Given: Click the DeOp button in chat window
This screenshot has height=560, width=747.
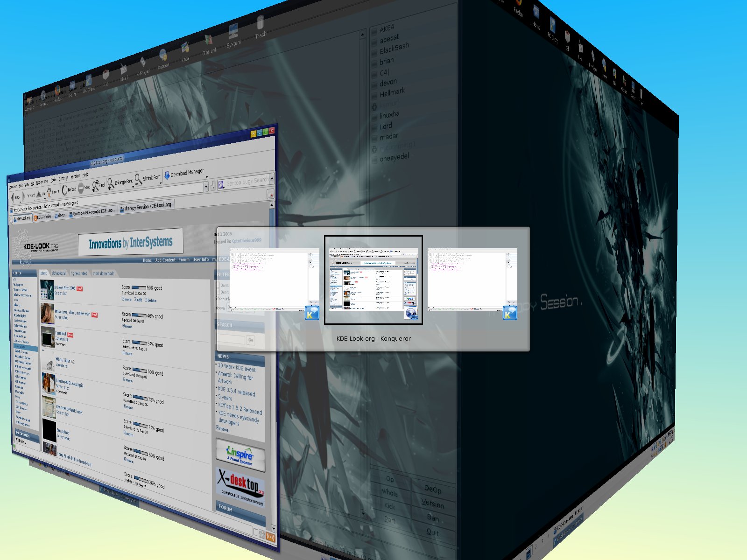Looking at the screenshot, I should 433,489.
